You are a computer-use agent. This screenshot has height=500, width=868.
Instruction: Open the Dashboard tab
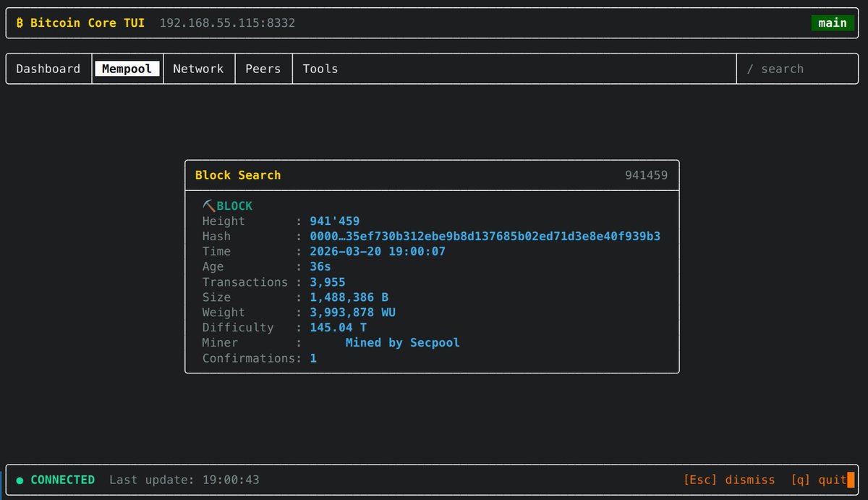48,69
